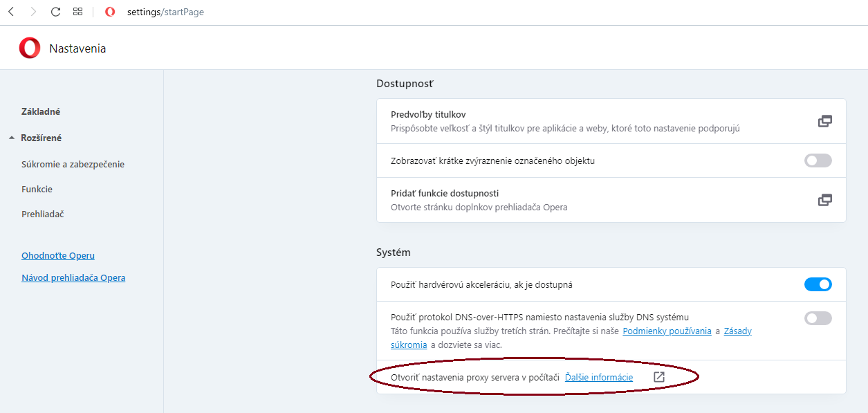868x413 pixels.
Task: Open the Pridať funkcie dostupnosti window icon
Action: [x=824, y=200]
